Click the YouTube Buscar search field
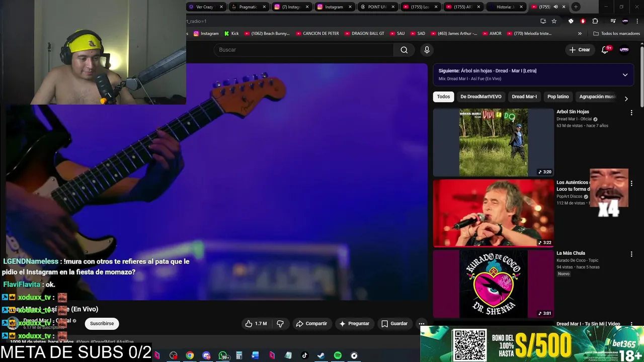The width and height of the screenshot is (644, 362). coord(303,50)
